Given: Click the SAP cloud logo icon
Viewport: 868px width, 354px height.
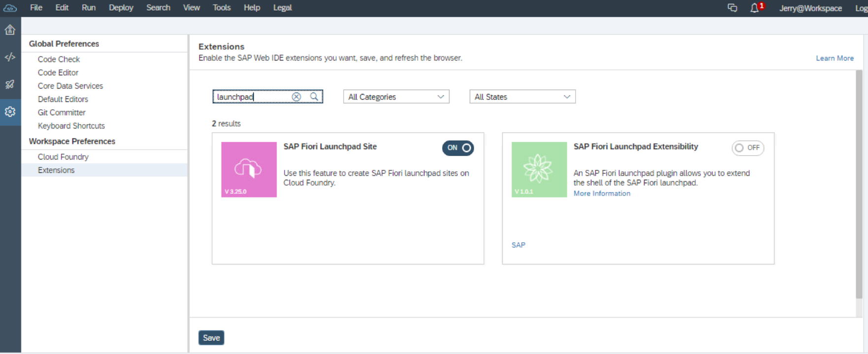Looking at the screenshot, I should click(10, 8).
